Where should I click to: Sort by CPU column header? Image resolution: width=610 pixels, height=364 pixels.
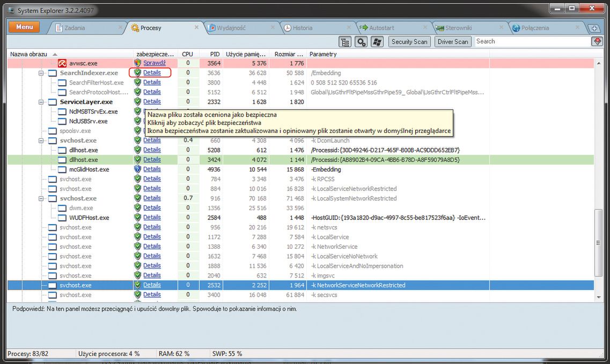click(x=188, y=54)
